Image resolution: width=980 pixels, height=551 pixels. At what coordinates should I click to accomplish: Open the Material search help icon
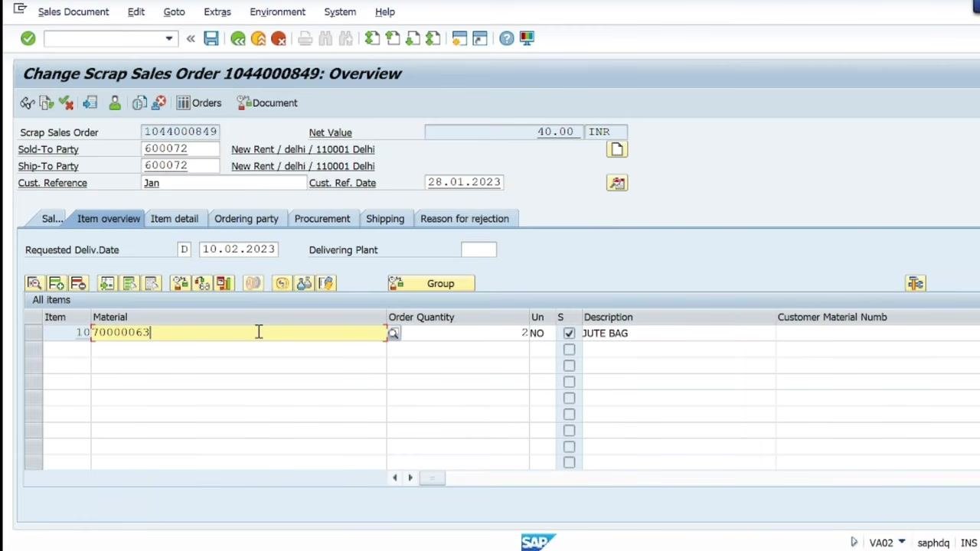pyautogui.click(x=393, y=333)
